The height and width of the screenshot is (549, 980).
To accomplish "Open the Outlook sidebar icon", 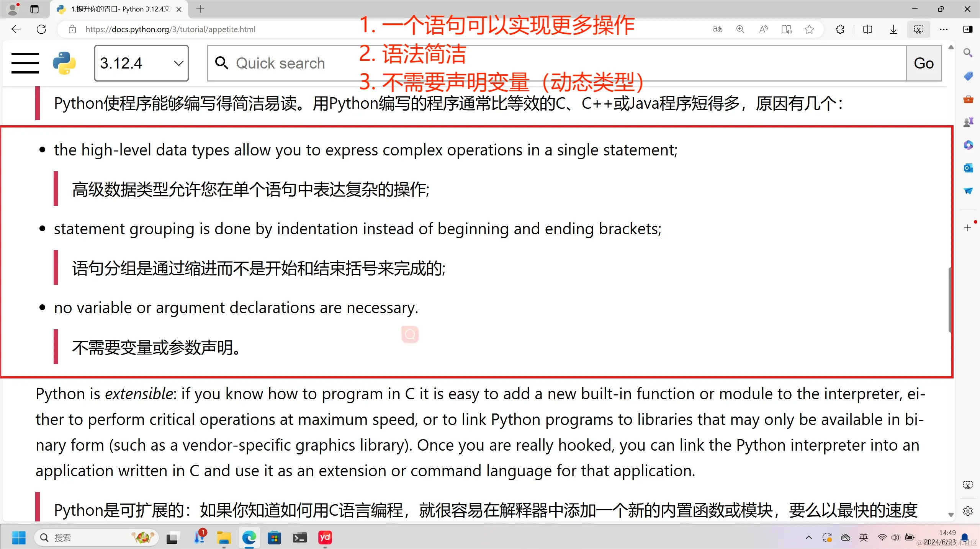I will tap(968, 168).
